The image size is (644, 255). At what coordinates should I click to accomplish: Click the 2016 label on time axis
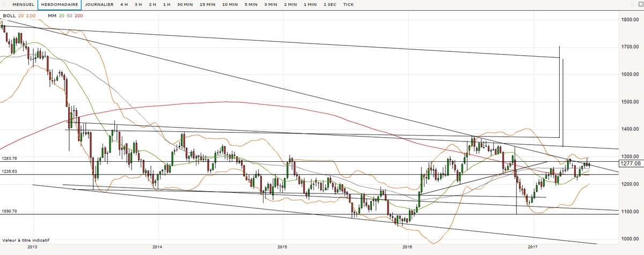[x=407, y=247]
